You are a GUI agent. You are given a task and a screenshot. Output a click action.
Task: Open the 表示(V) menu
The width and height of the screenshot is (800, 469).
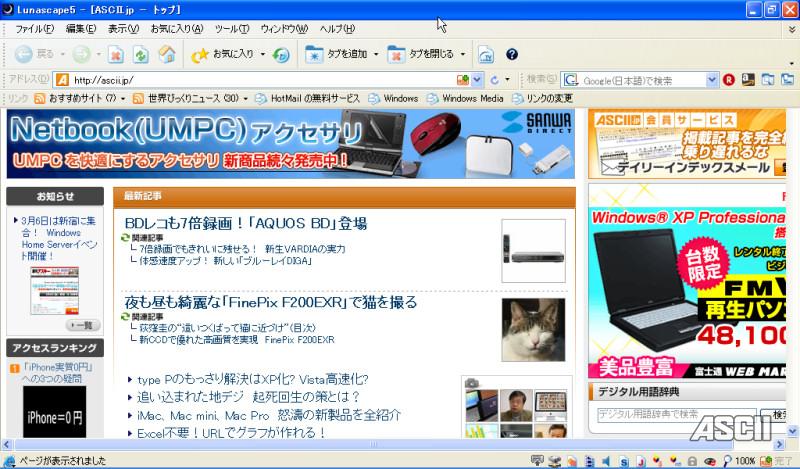point(123,29)
